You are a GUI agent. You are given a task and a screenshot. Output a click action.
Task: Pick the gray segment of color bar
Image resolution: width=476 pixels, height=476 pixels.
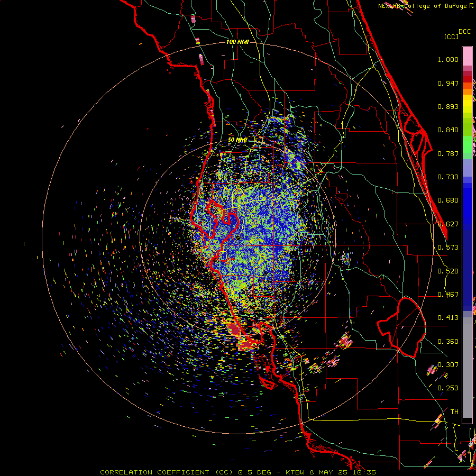[467, 368]
